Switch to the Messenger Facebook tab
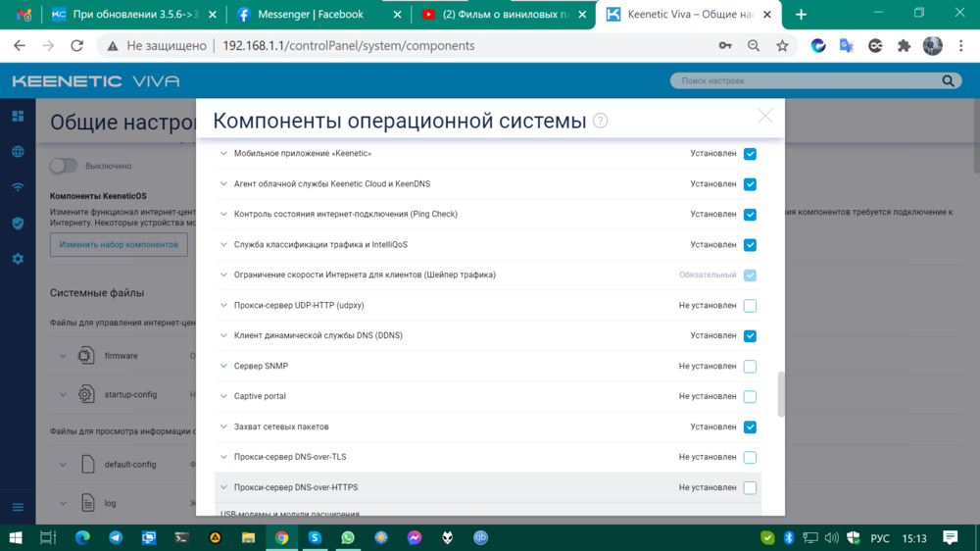The image size is (980, 551). 312,15
